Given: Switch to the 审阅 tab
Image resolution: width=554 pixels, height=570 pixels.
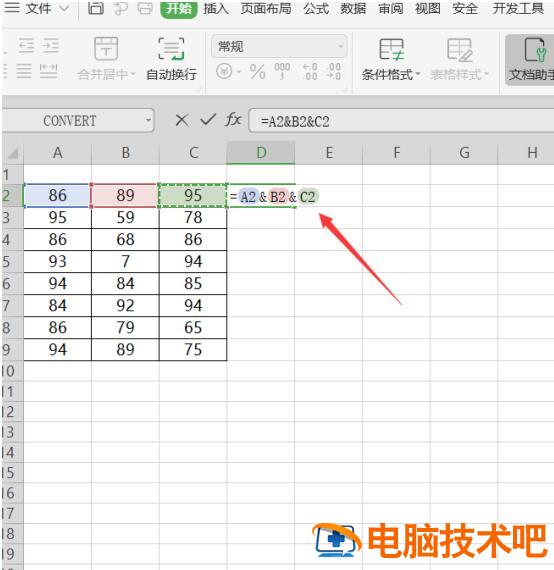Looking at the screenshot, I should (x=391, y=9).
